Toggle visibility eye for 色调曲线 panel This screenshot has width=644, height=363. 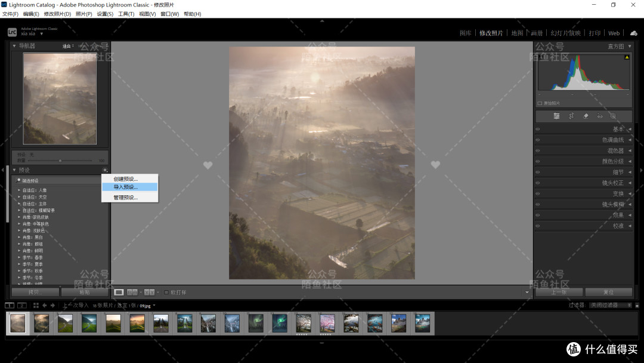pyautogui.click(x=538, y=140)
